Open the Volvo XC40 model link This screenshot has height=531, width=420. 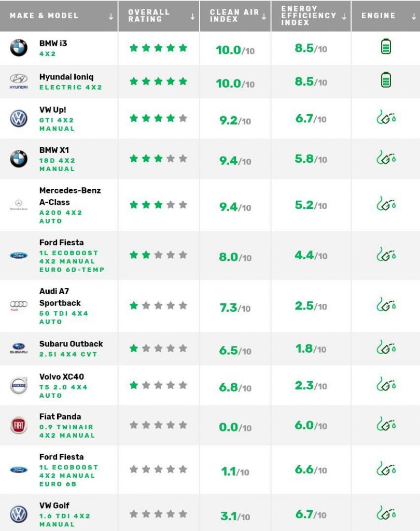tap(61, 376)
